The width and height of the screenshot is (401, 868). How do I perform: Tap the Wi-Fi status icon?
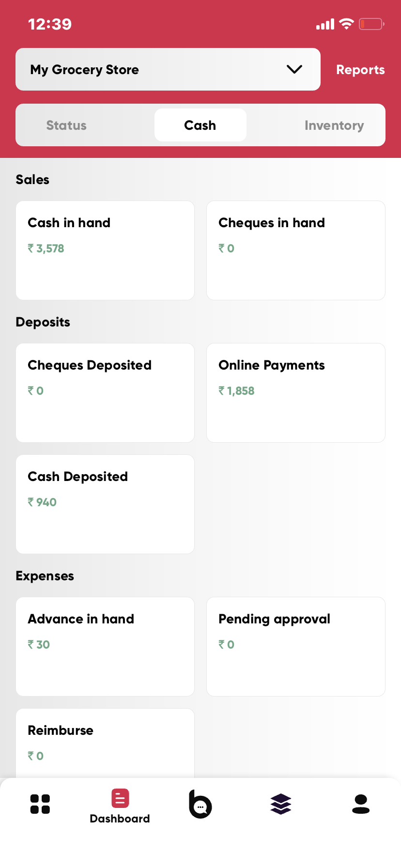coord(346,24)
